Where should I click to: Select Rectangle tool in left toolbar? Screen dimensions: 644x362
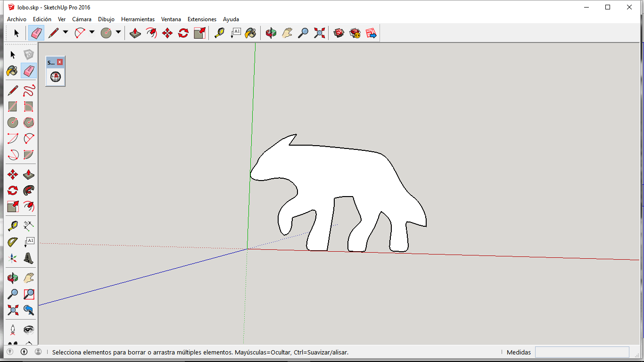click(x=13, y=107)
